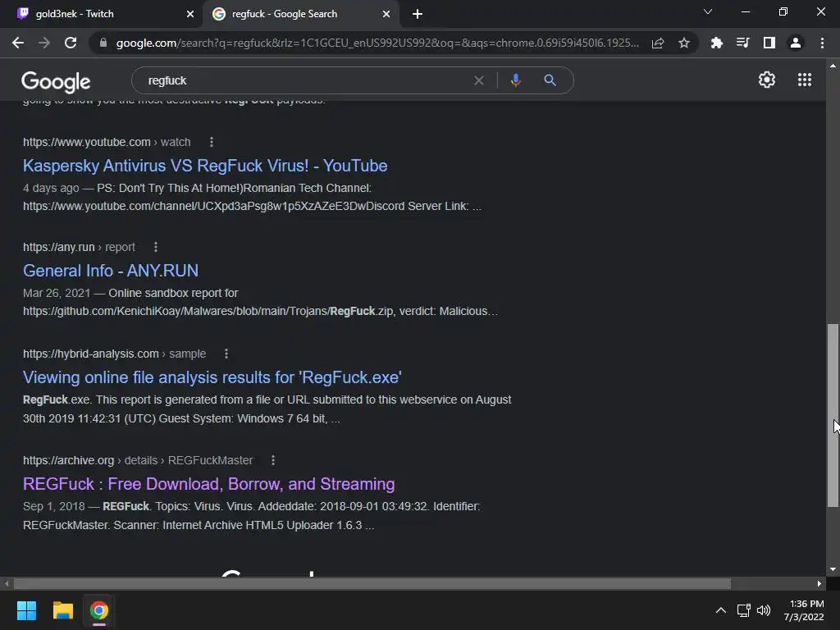Close the regfuck Google Search tab
840x630 pixels.
(386, 14)
